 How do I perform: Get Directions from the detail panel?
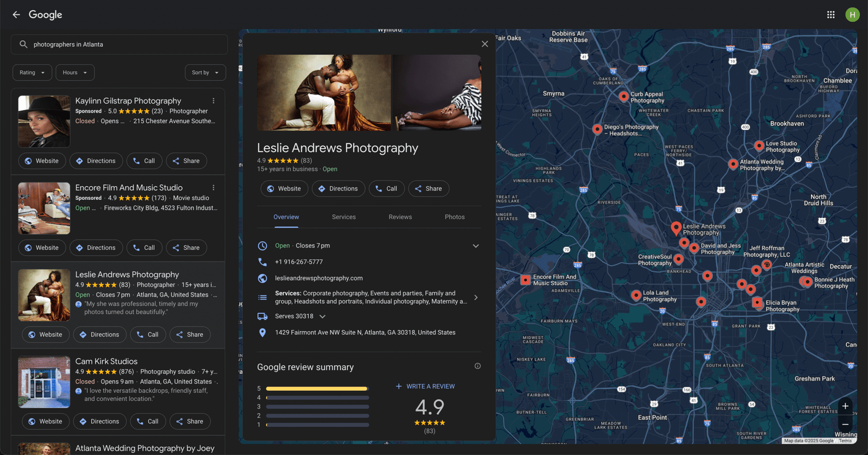tap(339, 188)
